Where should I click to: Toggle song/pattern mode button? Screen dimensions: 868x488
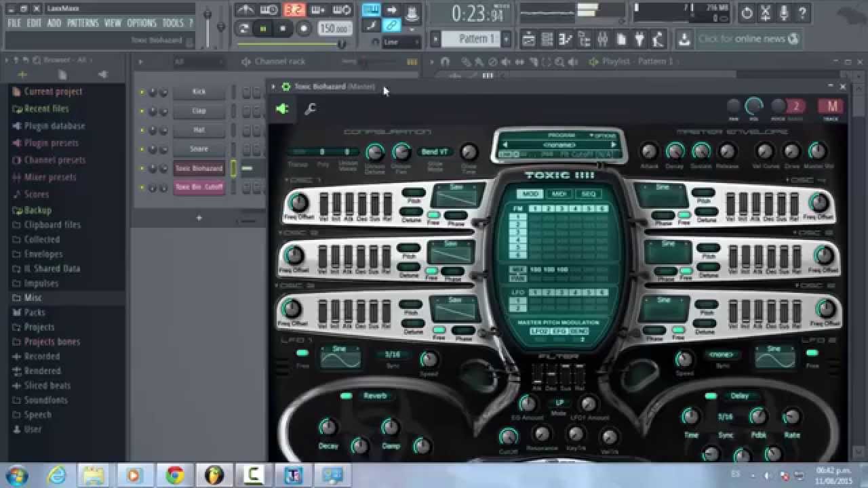click(243, 28)
